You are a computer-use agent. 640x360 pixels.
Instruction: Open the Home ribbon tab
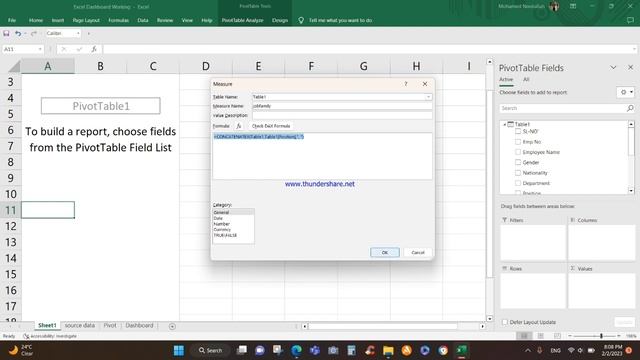click(36, 20)
